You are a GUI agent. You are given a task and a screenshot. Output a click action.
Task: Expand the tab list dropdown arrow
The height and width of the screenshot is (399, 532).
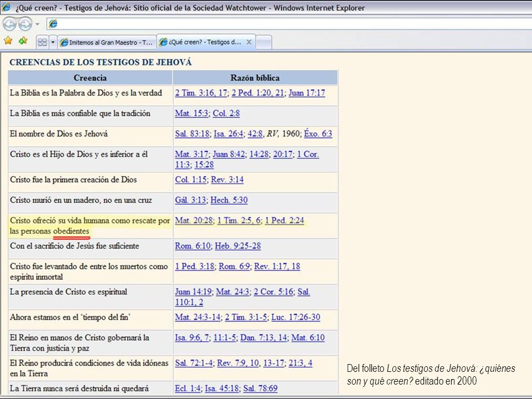point(53,42)
